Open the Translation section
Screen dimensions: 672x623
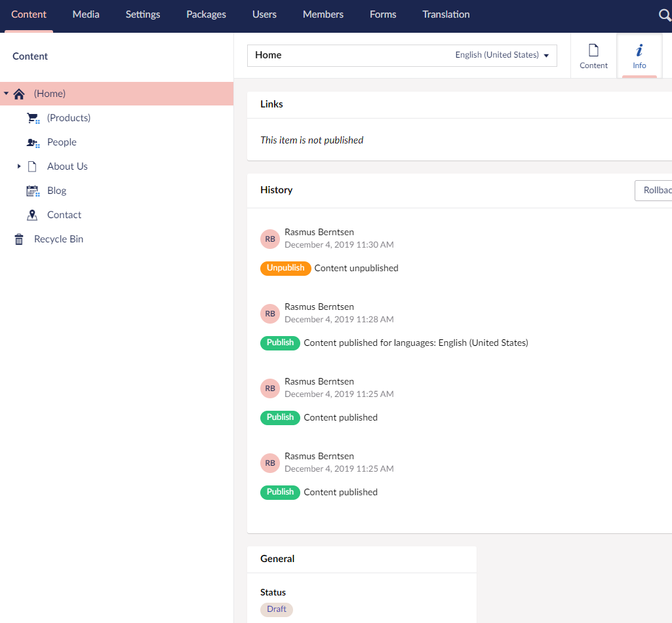[x=446, y=14]
